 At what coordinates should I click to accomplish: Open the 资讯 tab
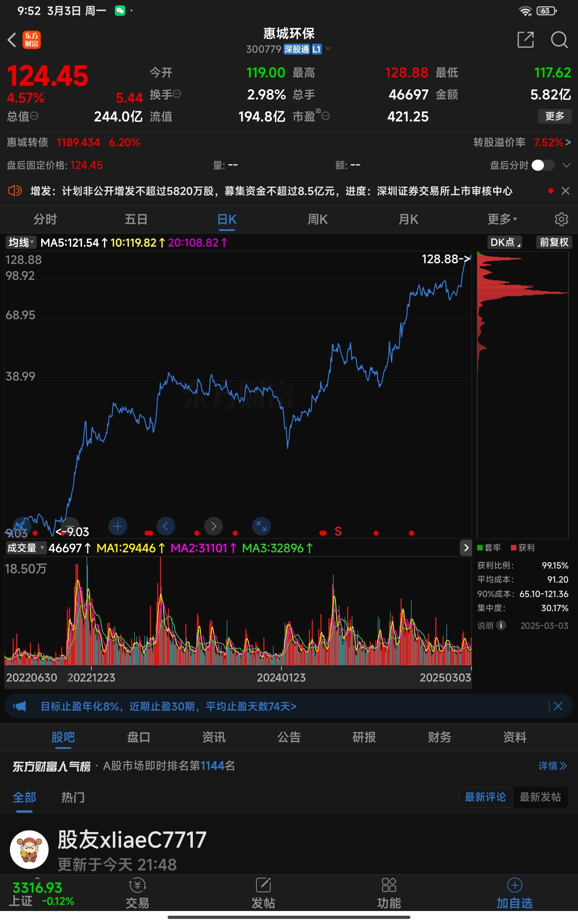(x=214, y=737)
